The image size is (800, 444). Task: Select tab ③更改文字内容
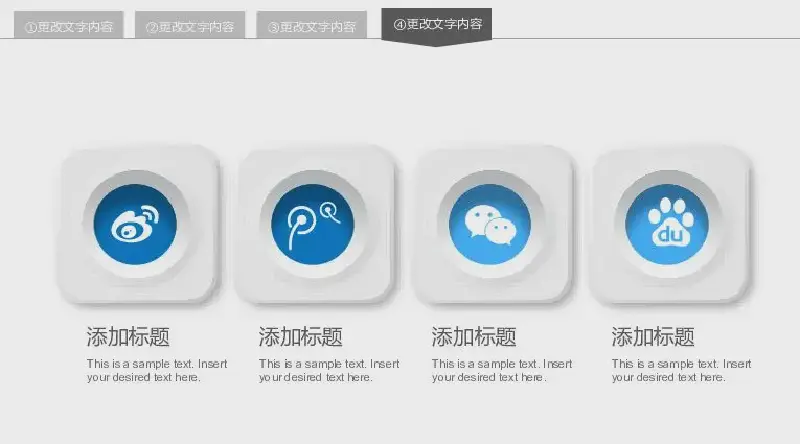click(x=312, y=25)
